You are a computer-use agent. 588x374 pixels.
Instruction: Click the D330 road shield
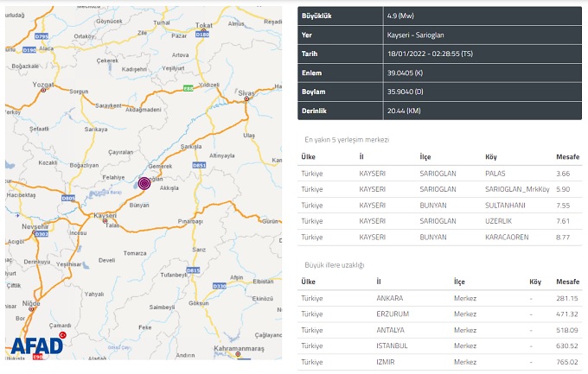[x=219, y=285]
